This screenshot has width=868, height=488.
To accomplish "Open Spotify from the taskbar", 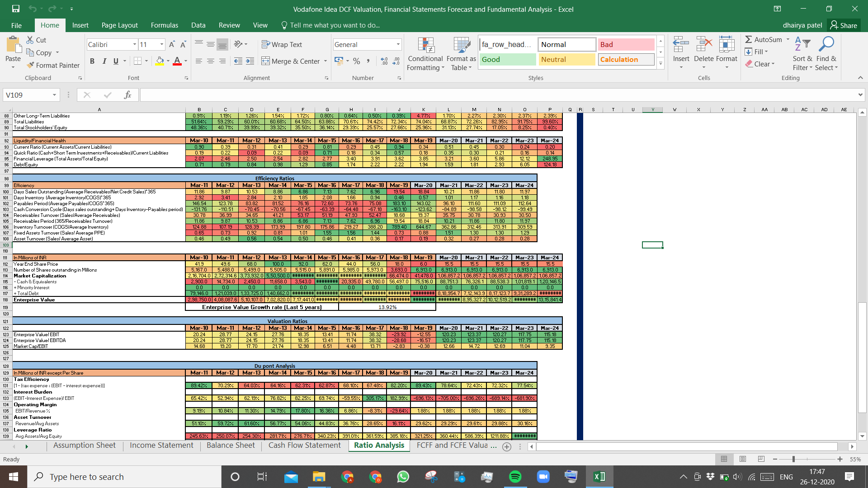I will point(515,477).
